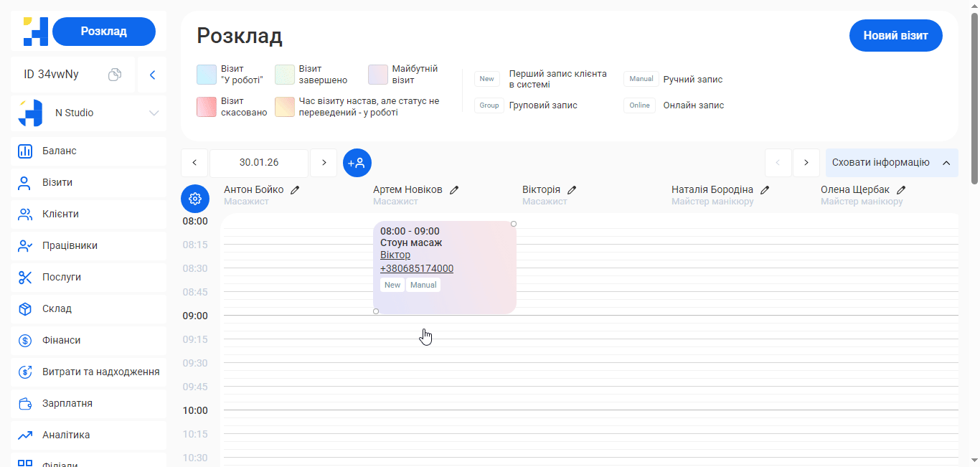980x467 pixels.
Task: Open the Баланс menu item
Action: [x=59, y=151]
